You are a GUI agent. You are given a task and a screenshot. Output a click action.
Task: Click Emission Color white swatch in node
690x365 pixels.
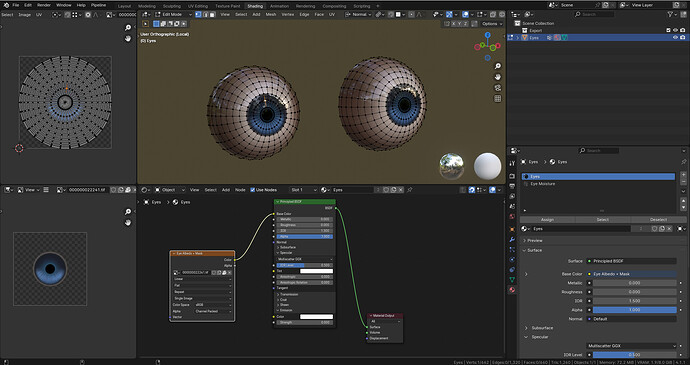(x=316, y=317)
